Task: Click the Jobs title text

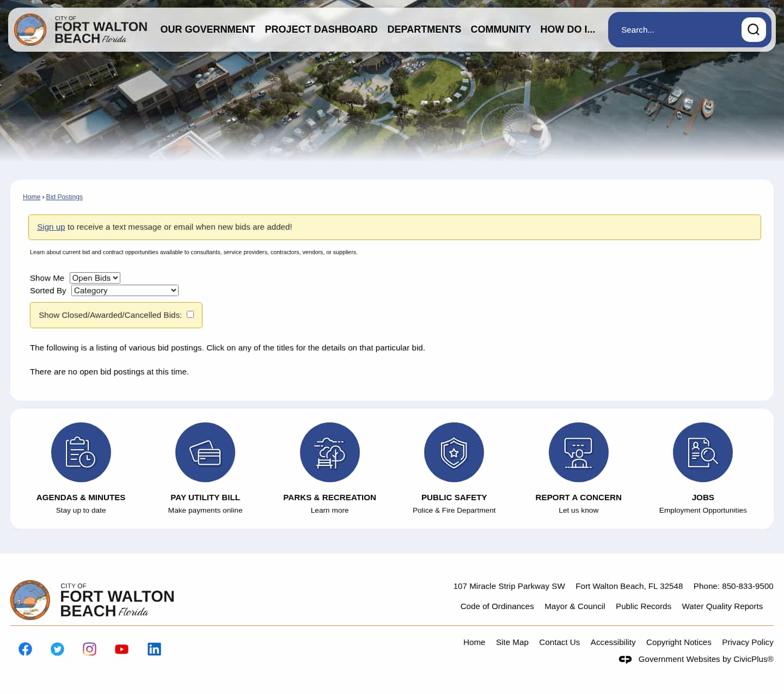Action: coord(703,498)
